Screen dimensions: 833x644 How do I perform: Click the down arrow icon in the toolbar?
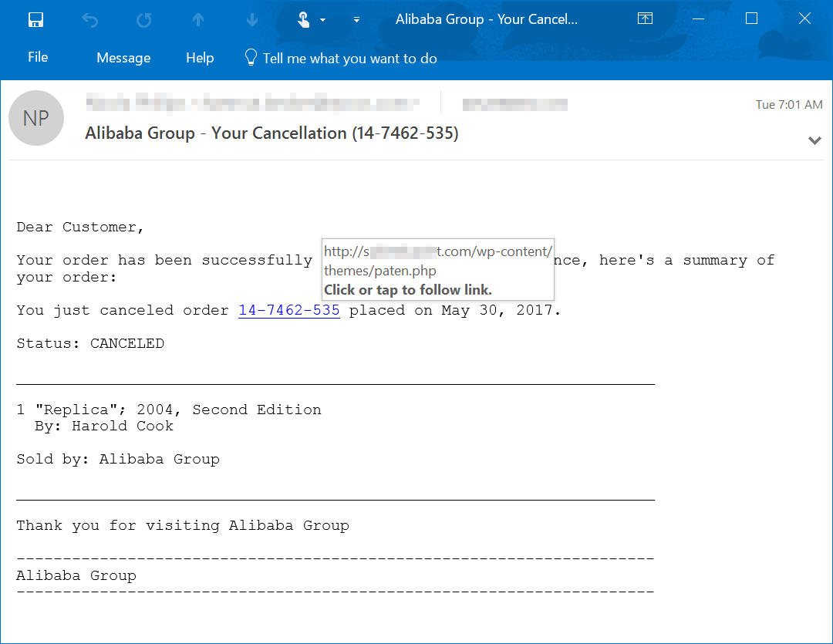point(251,19)
